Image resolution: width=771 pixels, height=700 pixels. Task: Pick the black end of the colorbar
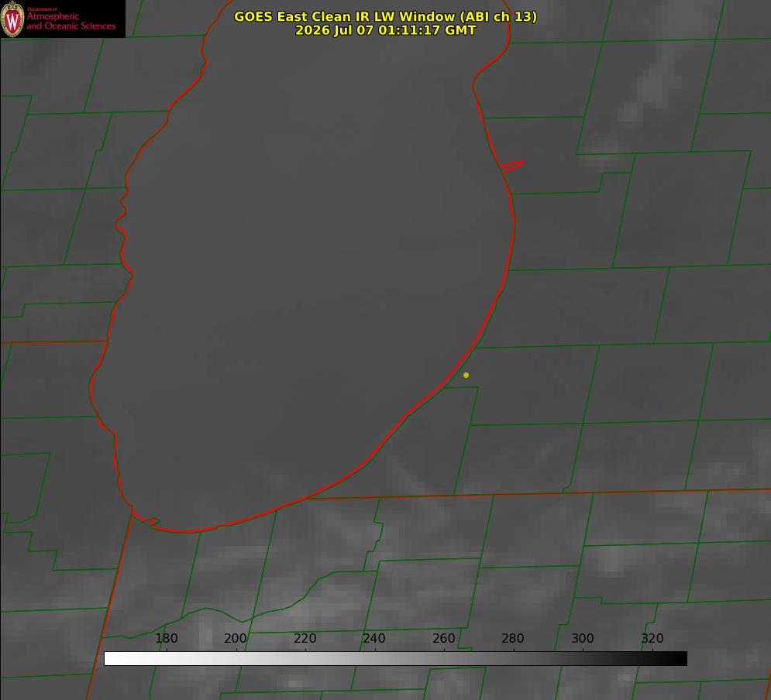click(x=680, y=659)
